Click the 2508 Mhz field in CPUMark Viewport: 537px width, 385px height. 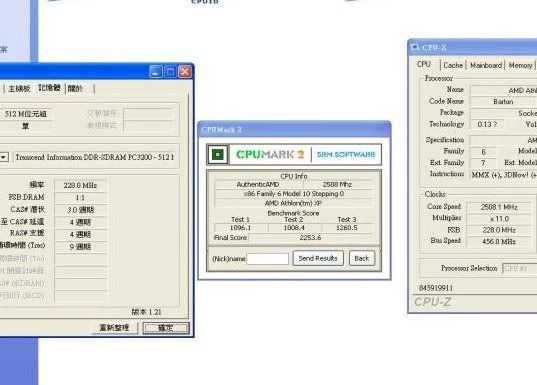(x=337, y=184)
